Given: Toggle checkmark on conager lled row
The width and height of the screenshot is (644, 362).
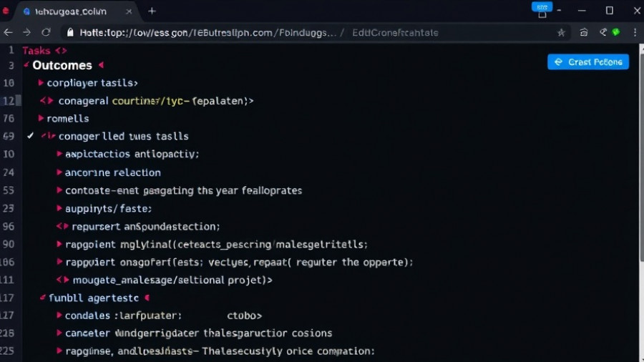Looking at the screenshot, I should coord(30,136).
